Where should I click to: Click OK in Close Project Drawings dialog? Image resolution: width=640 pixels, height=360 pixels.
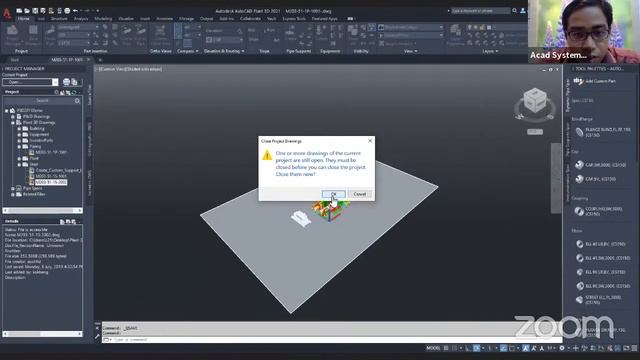(333, 194)
